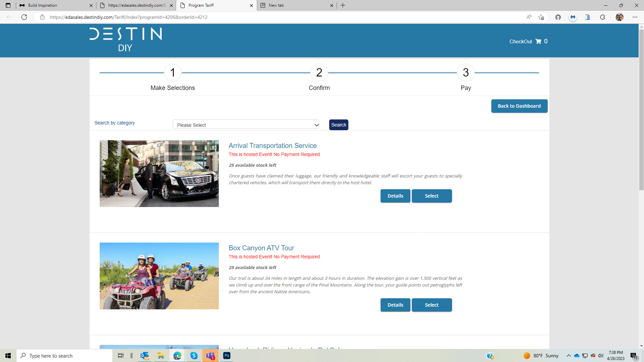Open the taskbar clock and date
This screenshot has width=644, height=362.
click(x=615, y=356)
